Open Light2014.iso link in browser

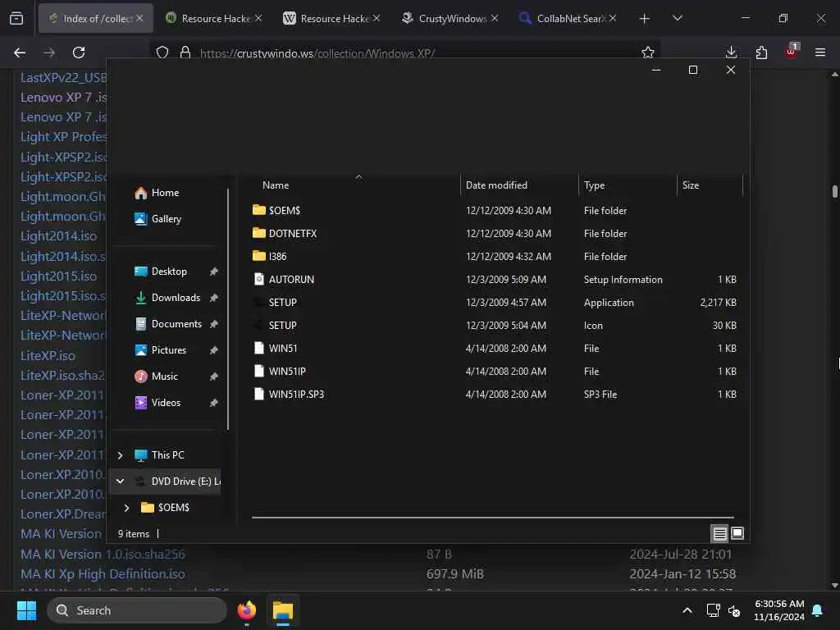click(58, 236)
